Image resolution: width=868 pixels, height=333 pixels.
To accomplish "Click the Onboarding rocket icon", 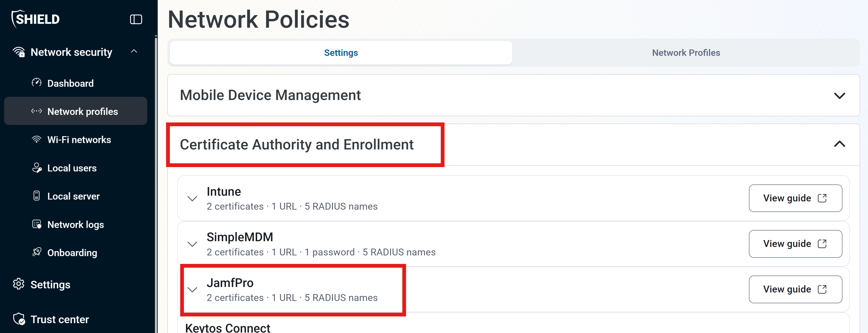I will (36, 252).
